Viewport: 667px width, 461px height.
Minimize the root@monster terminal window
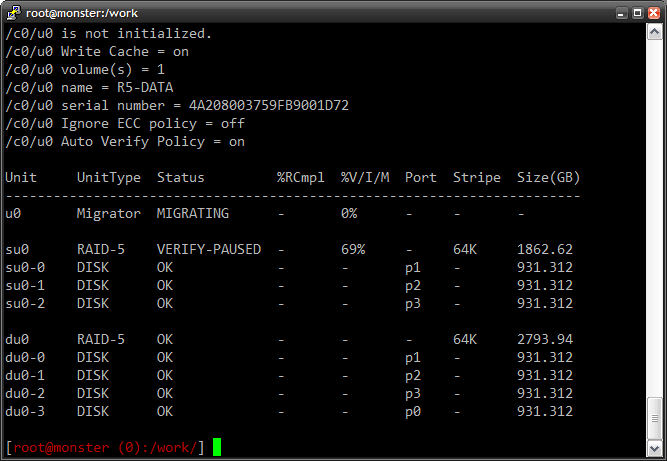click(x=621, y=13)
